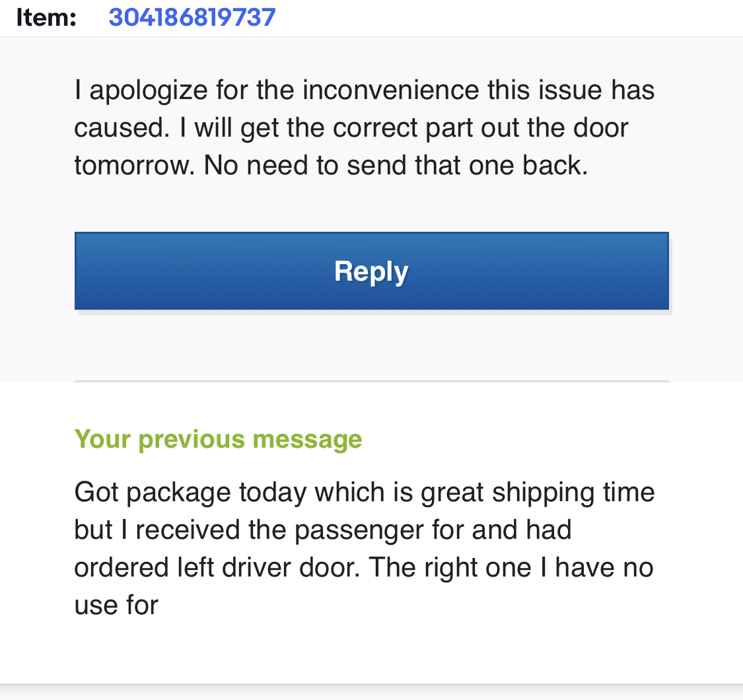Click the line starting 'Got package today'
The height and width of the screenshot is (700, 743).
tap(365, 492)
